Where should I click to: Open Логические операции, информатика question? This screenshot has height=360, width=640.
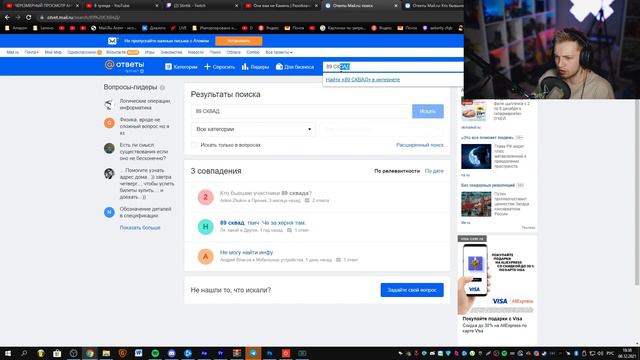click(145, 104)
